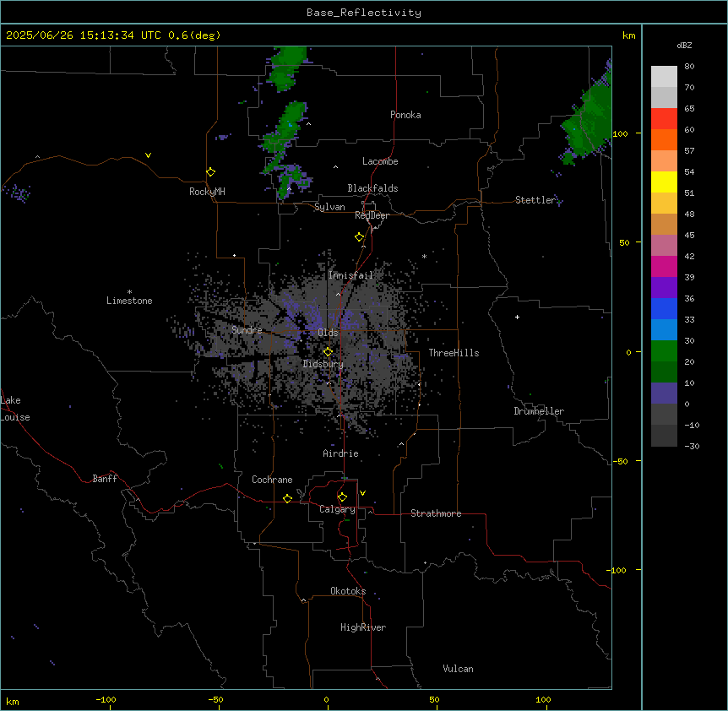
Task: Click the 100 tick on right axis
Action: tap(620, 133)
